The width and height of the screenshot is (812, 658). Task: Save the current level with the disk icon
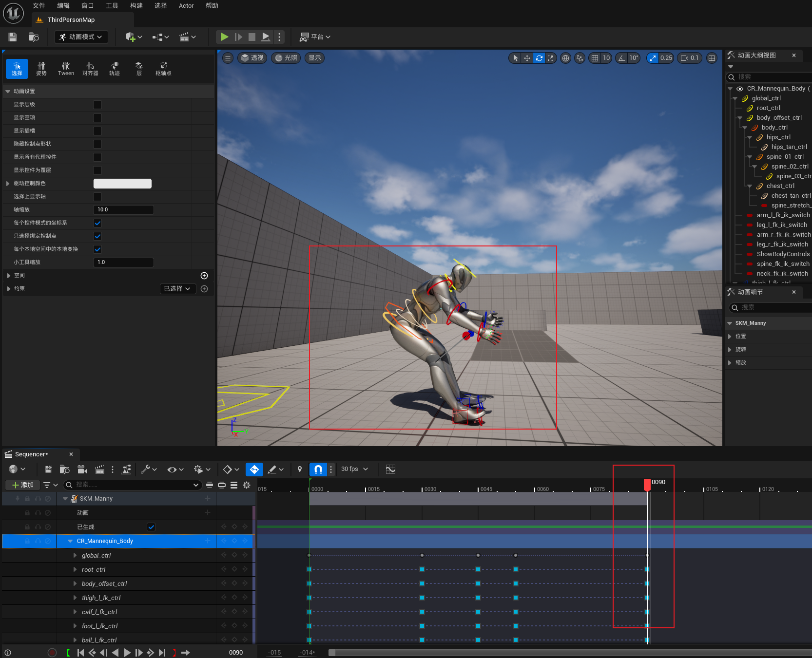pos(13,37)
